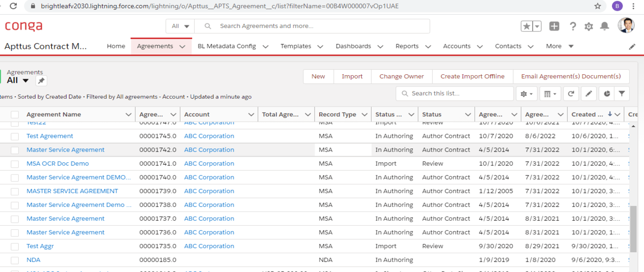This screenshot has width=644, height=272.
Task: Click the New agreement button
Action: pos(318,76)
